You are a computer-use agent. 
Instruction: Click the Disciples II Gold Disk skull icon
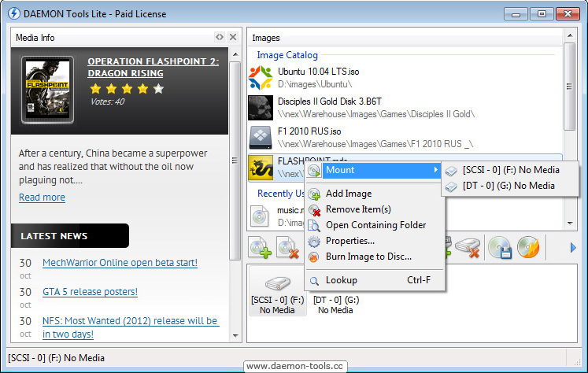[x=261, y=108]
